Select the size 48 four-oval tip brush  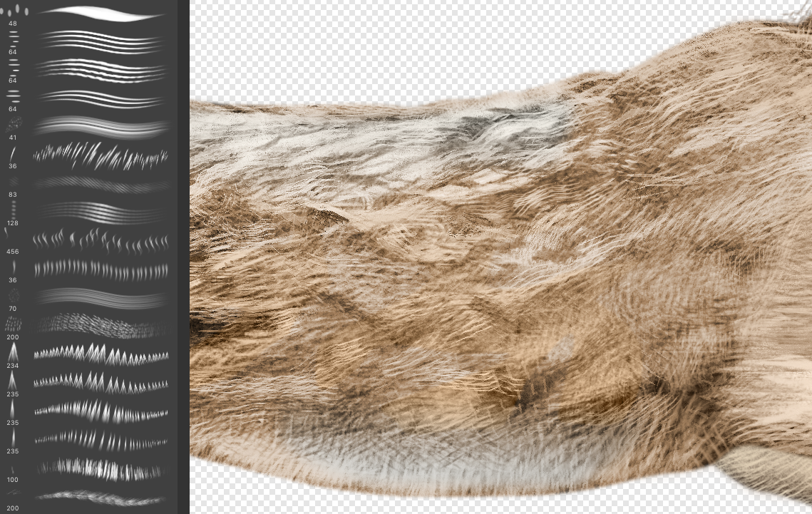[100, 14]
